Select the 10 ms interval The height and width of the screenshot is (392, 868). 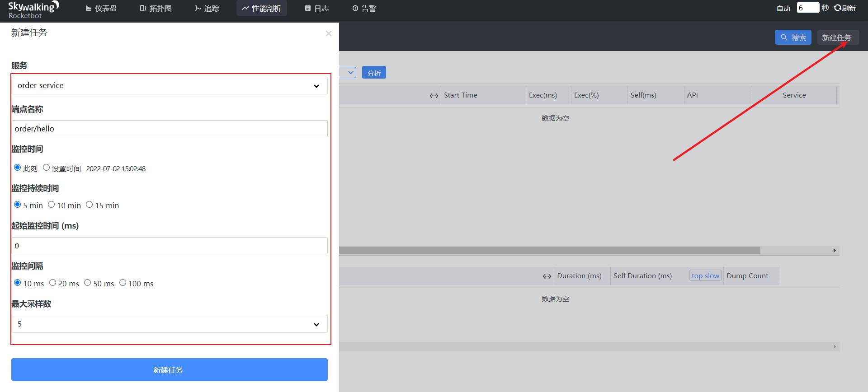pos(18,283)
